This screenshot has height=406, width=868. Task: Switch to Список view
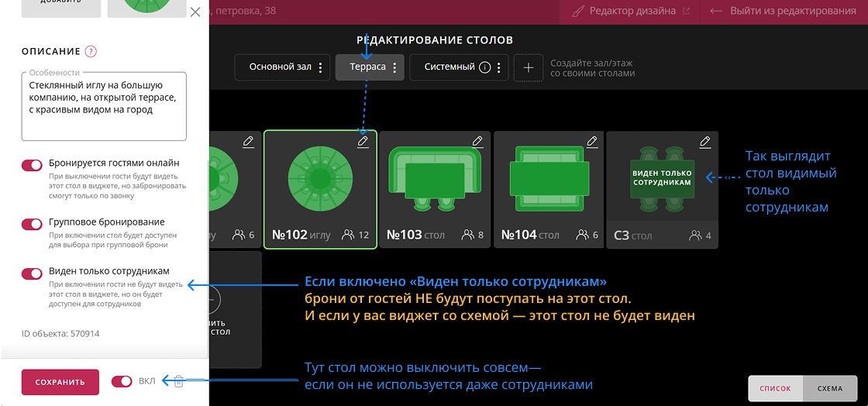pyautogui.click(x=775, y=388)
